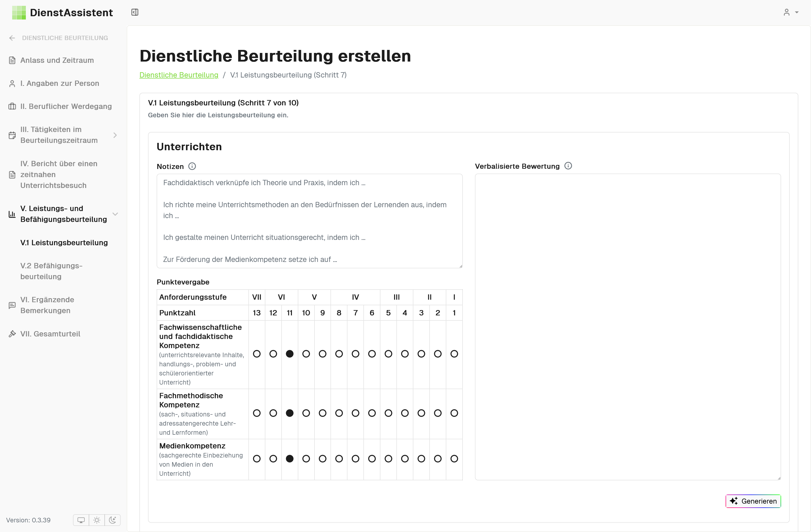
Task: Switch to light mode sun icon
Action: 97,520
